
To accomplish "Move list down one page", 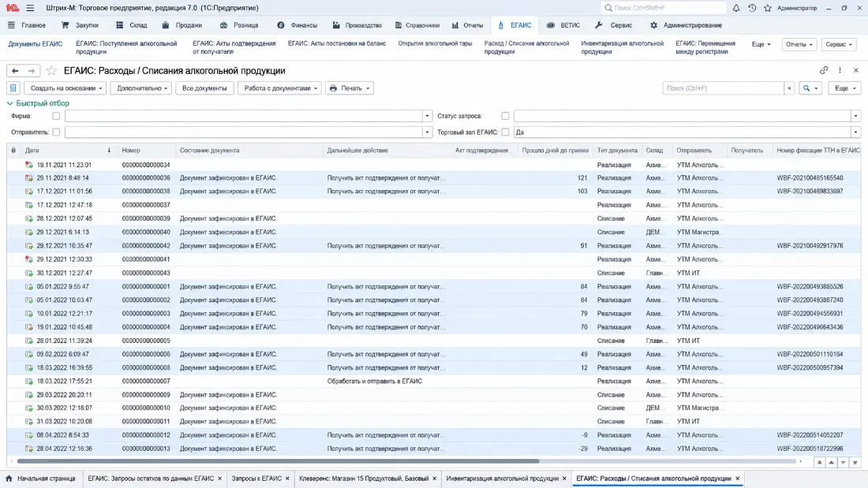I will point(843,462).
